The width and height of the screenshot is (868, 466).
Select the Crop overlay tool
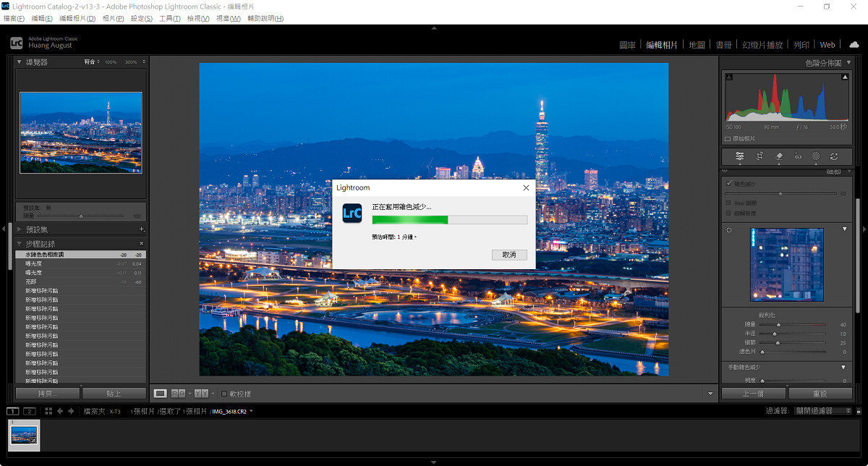pos(759,156)
